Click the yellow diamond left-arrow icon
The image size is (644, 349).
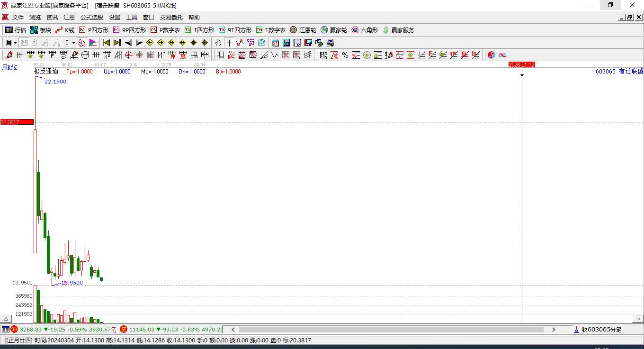point(150,43)
